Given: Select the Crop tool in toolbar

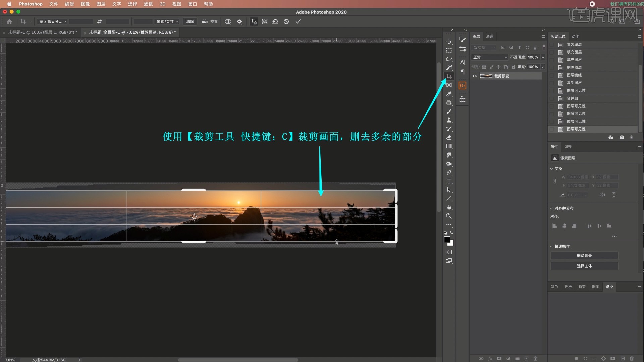Looking at the screenshot, I should coord(449,76).
